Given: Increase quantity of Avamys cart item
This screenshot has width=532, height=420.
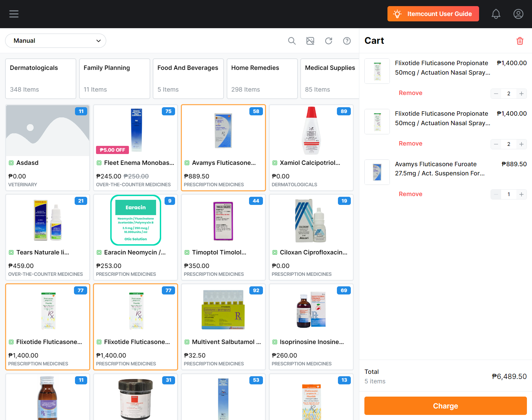Looking at the screenshot, I should (521, 194).
